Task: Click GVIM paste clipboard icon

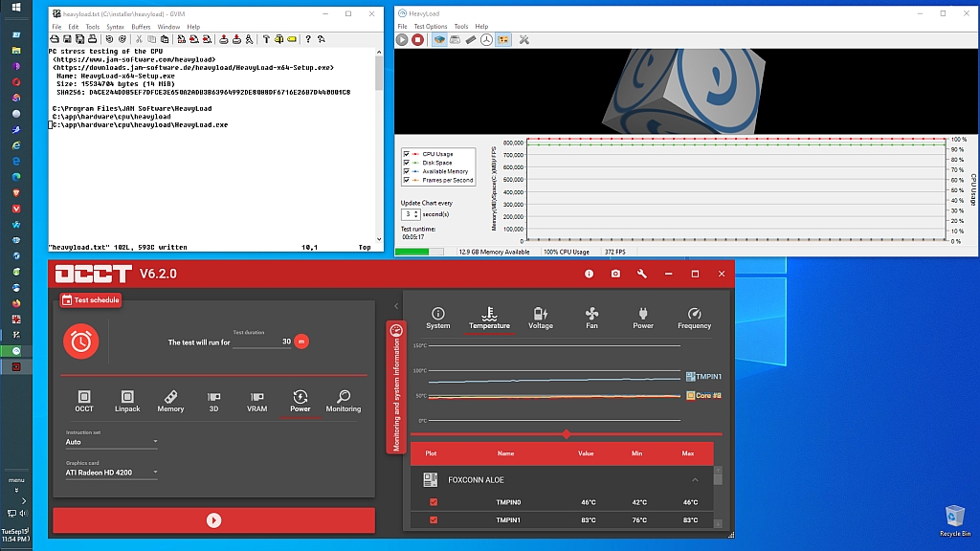Action: click(165, 39)
